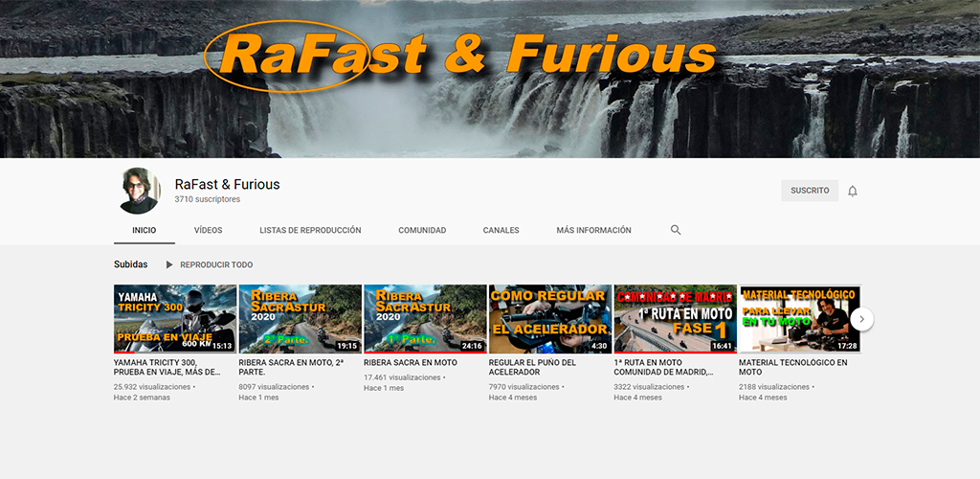Click '25.932 visualizaciones' text
The width and height of the screenshot is (980, 479).
(x=152, y=387)
